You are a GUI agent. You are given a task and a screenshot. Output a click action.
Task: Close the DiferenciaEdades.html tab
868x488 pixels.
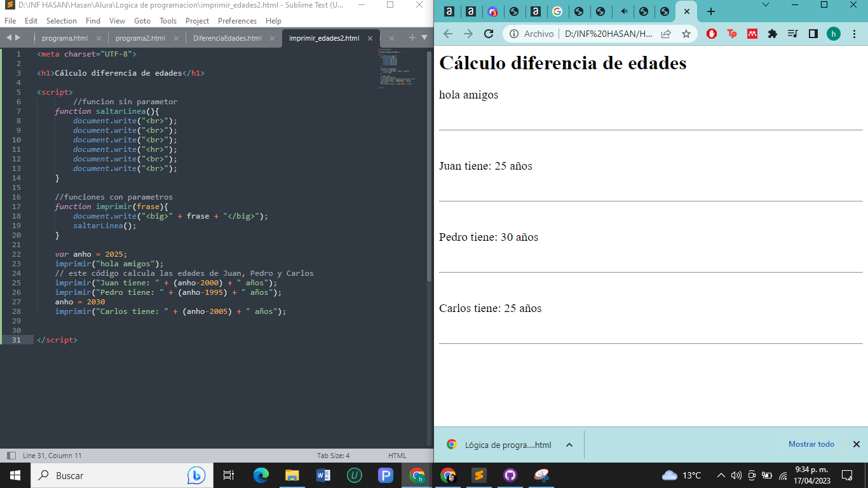272,38
